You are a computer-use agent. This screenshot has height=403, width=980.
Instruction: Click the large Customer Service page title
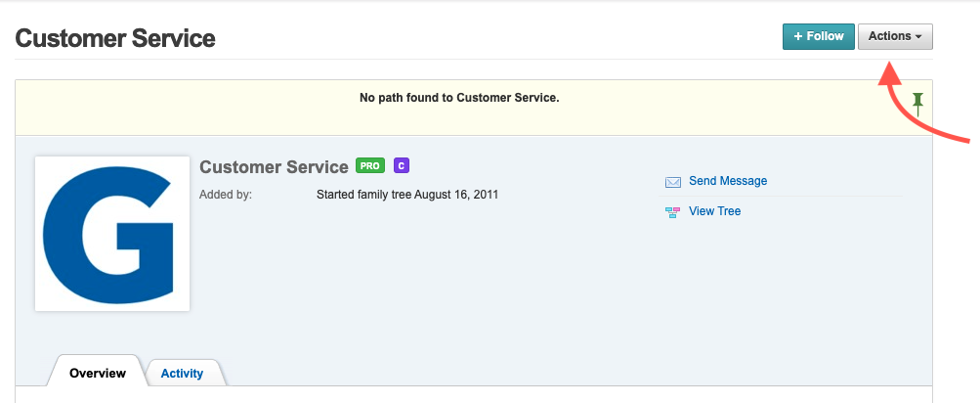point(115,39)
